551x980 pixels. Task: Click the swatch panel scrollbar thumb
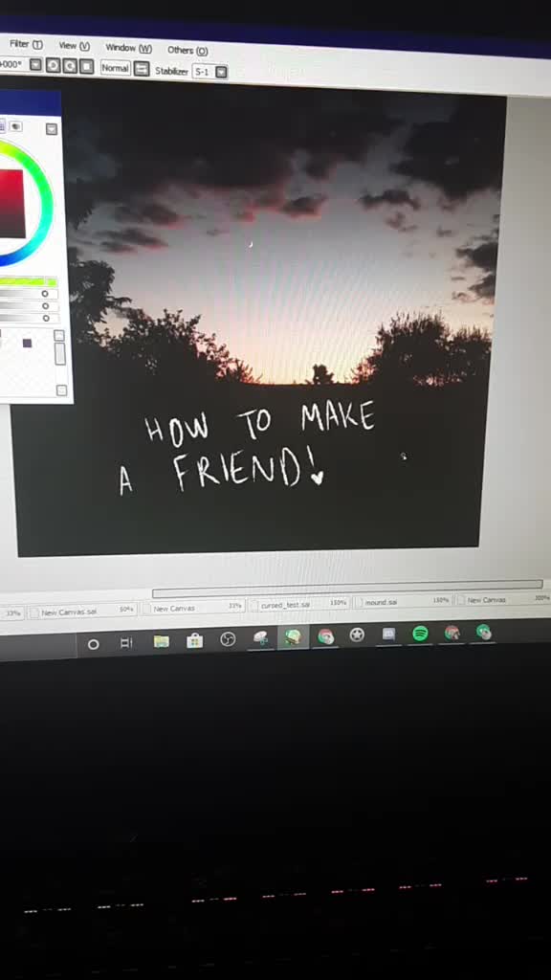click(60, 354)
